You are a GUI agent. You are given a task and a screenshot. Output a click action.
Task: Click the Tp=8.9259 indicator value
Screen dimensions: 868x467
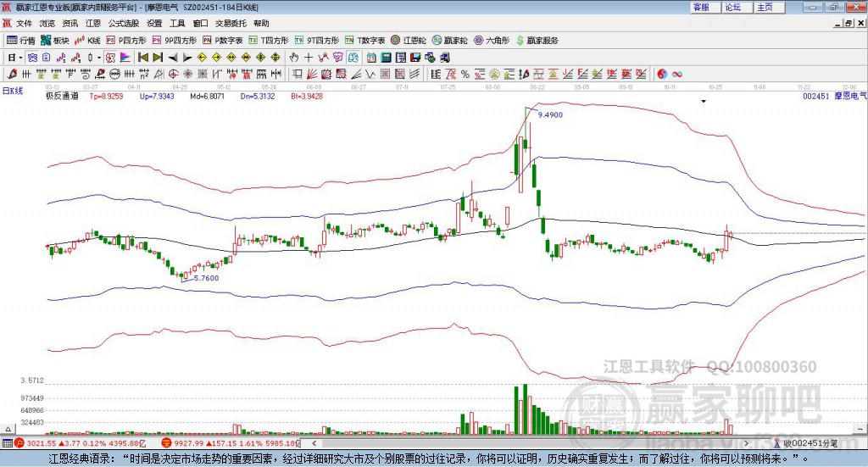106,96
